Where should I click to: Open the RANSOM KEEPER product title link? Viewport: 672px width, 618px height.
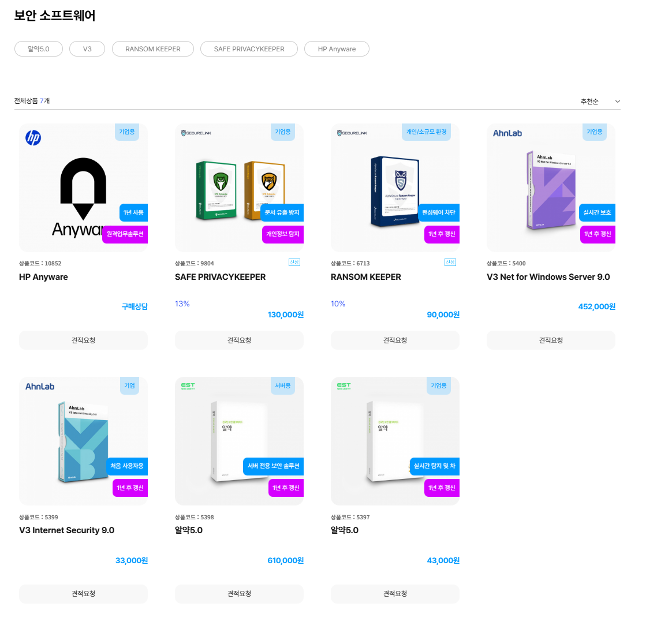point(365,277)
